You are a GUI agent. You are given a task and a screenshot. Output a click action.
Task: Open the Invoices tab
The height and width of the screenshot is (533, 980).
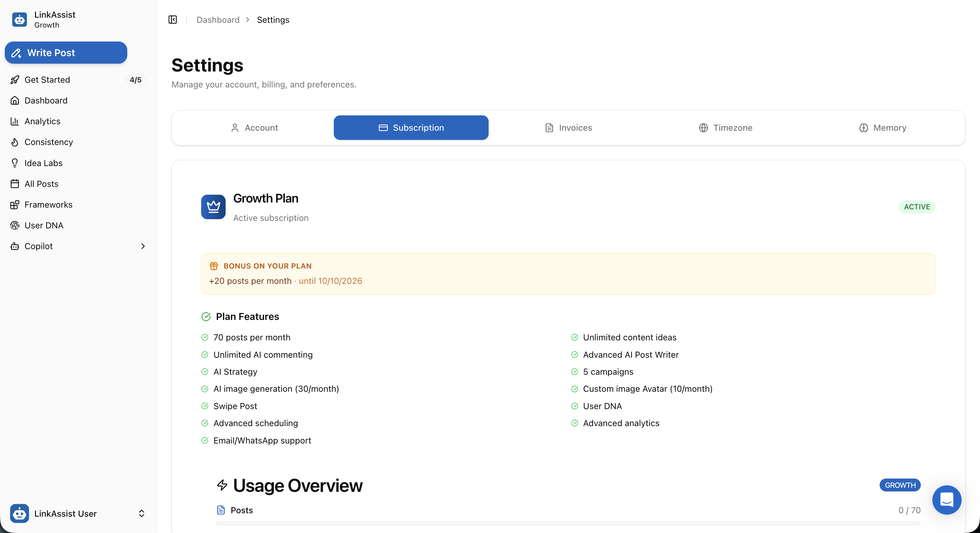click(x=568, y=127)
